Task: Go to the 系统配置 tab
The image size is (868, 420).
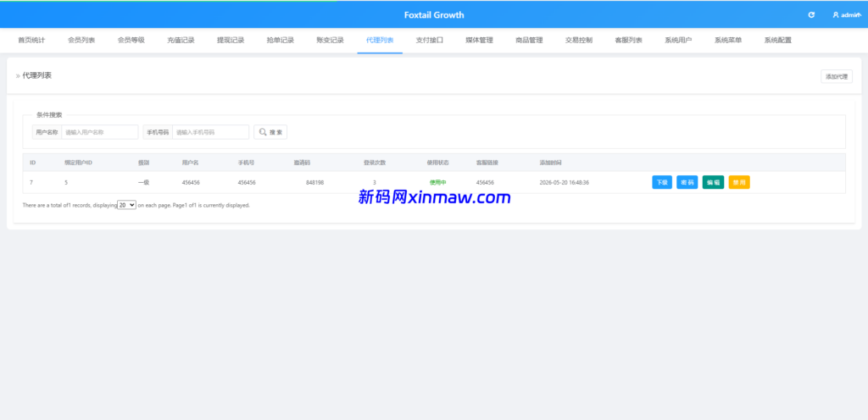Action: tap(778, 41)
